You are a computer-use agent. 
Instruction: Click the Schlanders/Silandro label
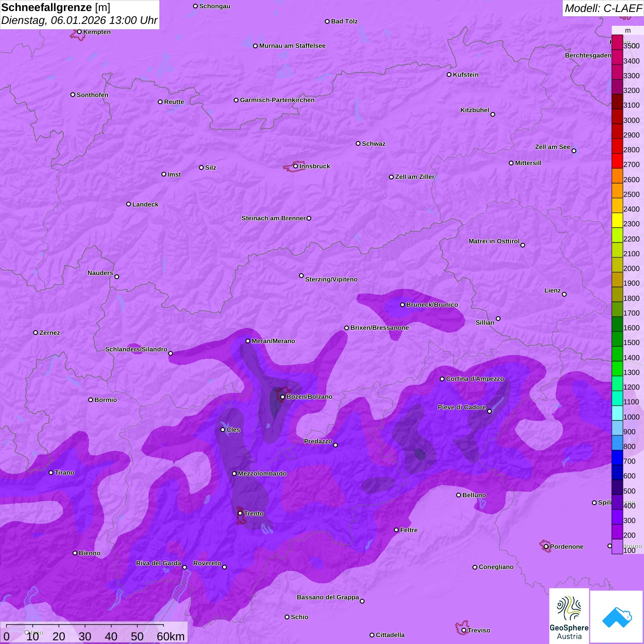tap(136, 349)
